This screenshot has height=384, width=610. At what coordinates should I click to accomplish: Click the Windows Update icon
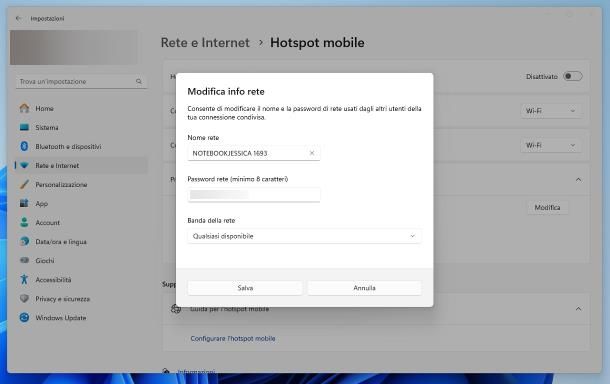point(25,317)
